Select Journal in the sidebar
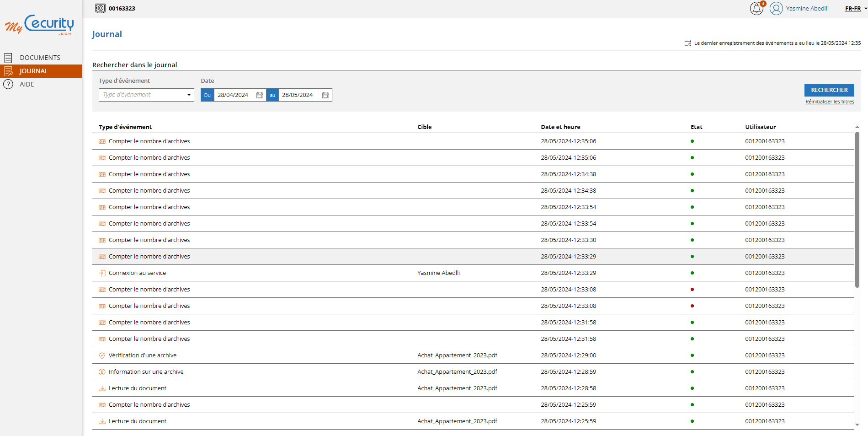868x436 pixels. (x=33, y=71)
